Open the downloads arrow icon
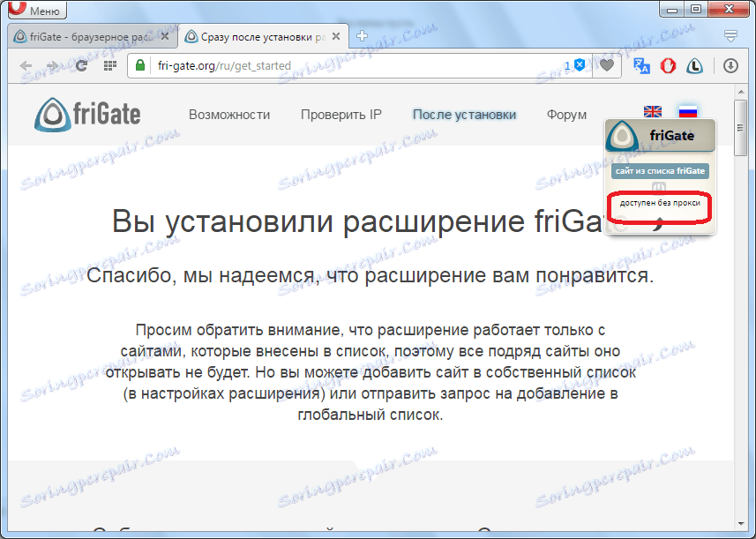This screenshot has width=756, height=539. pyautogui.click(x=731, y=65)
